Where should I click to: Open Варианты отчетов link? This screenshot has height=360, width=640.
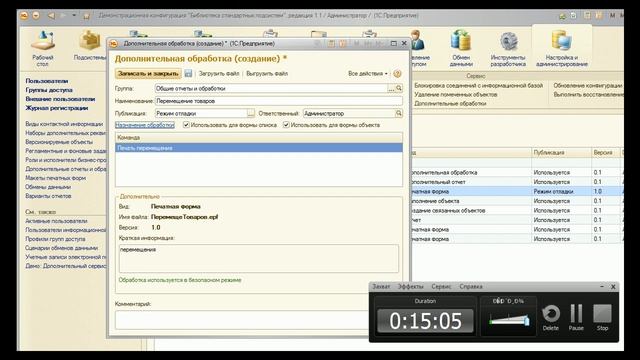(48, 196)
